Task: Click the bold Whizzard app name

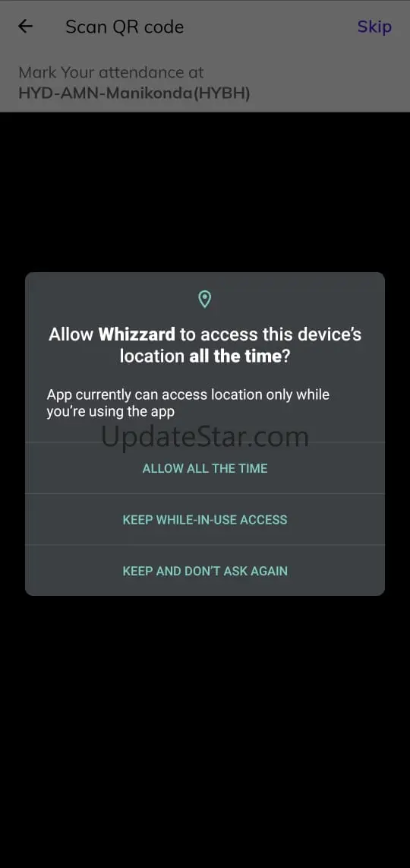Action: click(x=137, y=334)
